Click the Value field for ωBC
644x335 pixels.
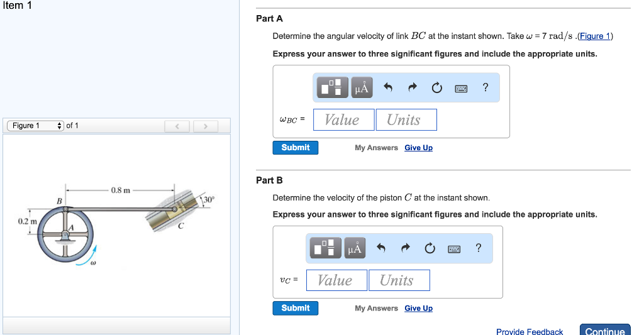pyautogui.click(x=342, y=120)
